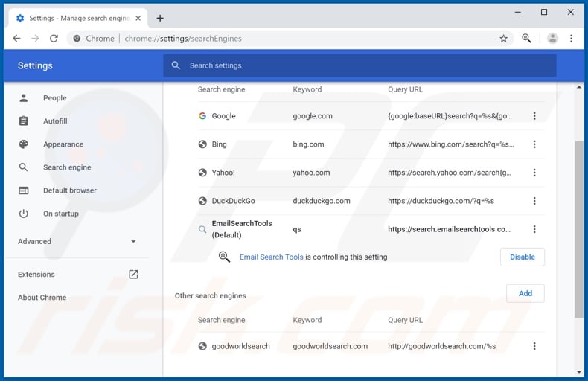Open About Chrome page
588x381 pixels.
tap(42, 298)
